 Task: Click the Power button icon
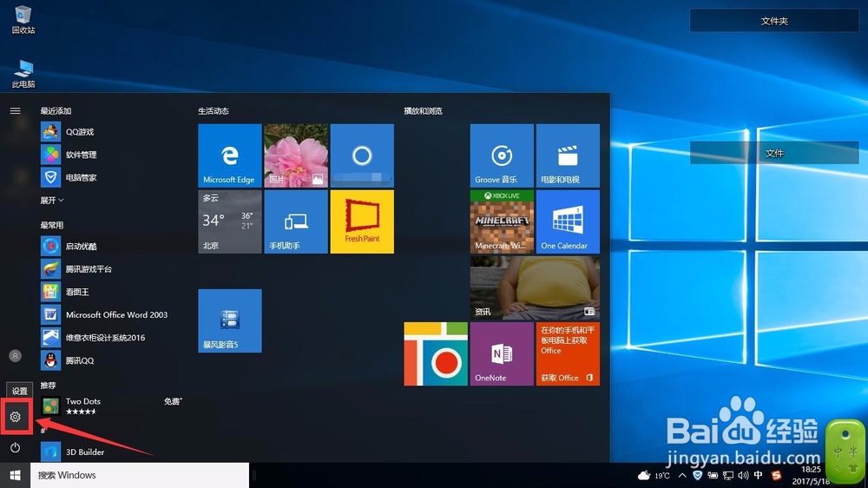(x=15, y=447)
